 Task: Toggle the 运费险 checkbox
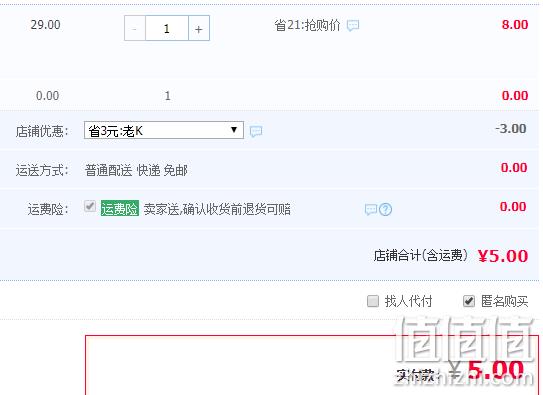click(x=90, y=206)
